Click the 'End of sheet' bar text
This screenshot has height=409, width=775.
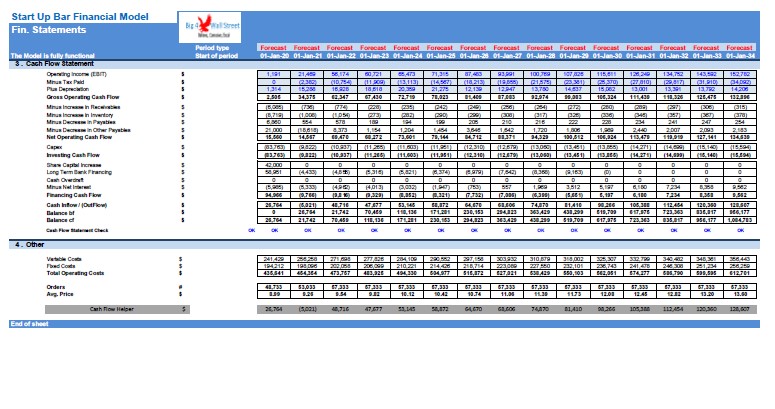[x=29, y=324]
